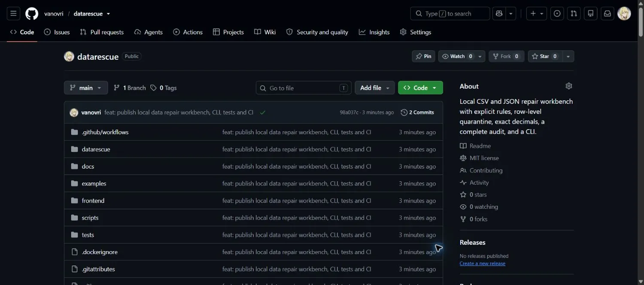This screenshot has height=285, width=644.
Task: Switch to the Agents tab
Action: [x=148, y=32]
